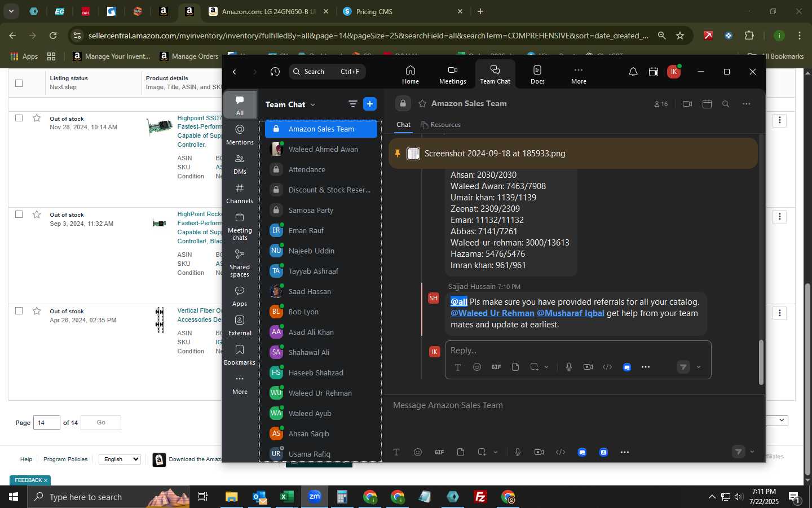Open Meeting chats in the sidebar
The width and height of the screenshot is (812, 508).
tap(240, 226)
